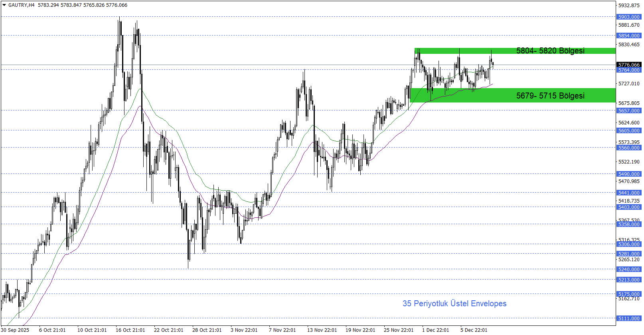Image resolution: width=644 pixels, height=335 pixels.
Task: Click the GAUTRY,H4 symbol title text
Action: coord(21,5)
